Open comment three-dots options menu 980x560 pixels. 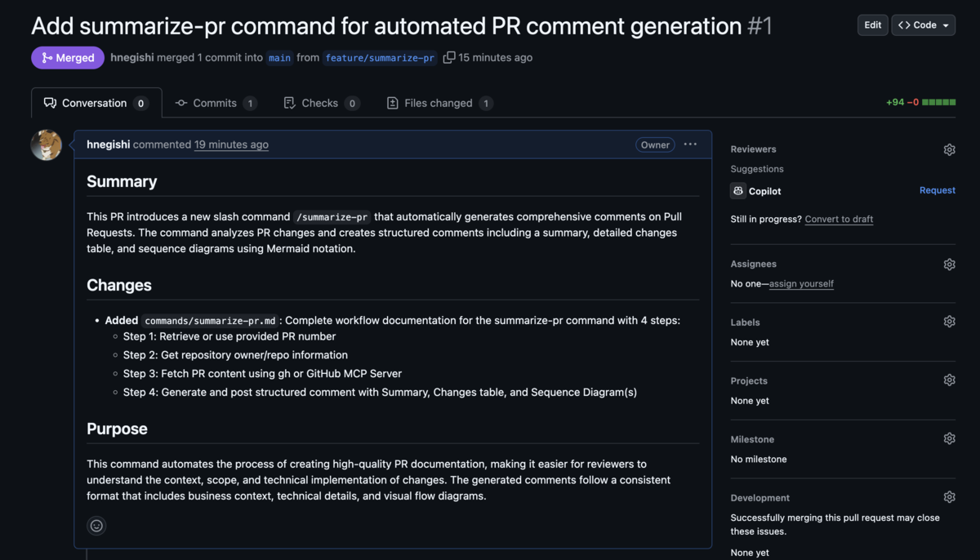(690, 144)
